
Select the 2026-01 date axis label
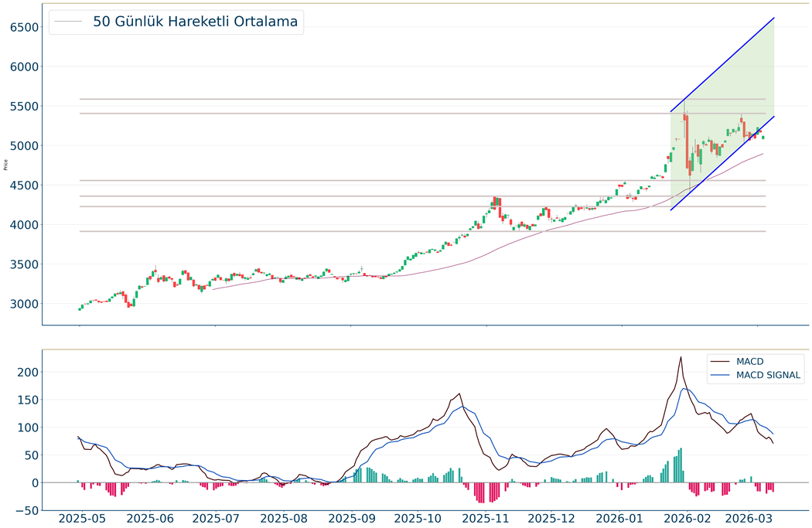623,518
